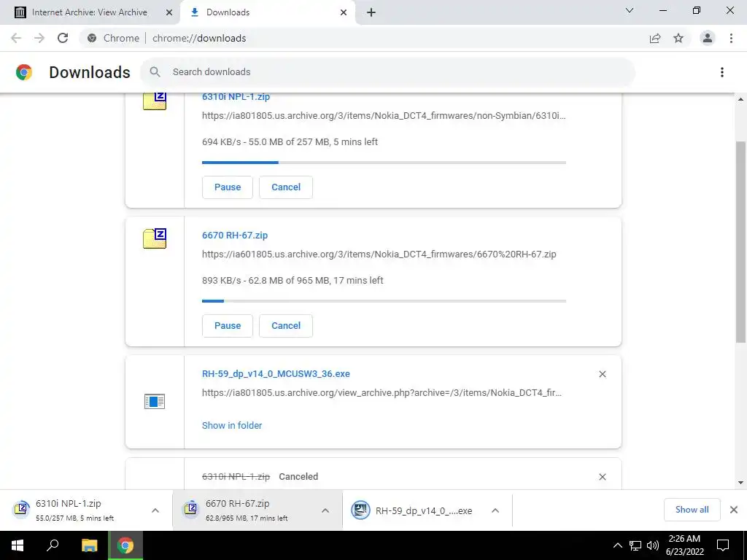747x560 pixels.
Task: Remove canceled 6310i NPL-1.zip entry
Action: click(x=602, y=477)
